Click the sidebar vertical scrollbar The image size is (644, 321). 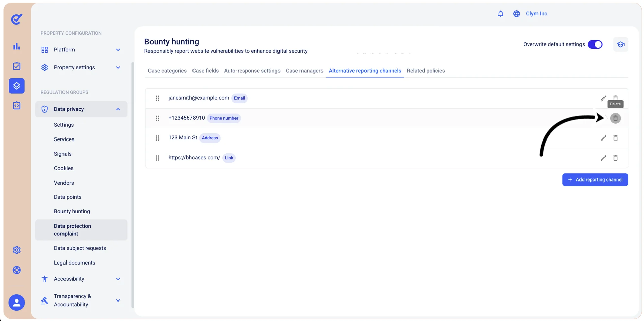point(132,185)
